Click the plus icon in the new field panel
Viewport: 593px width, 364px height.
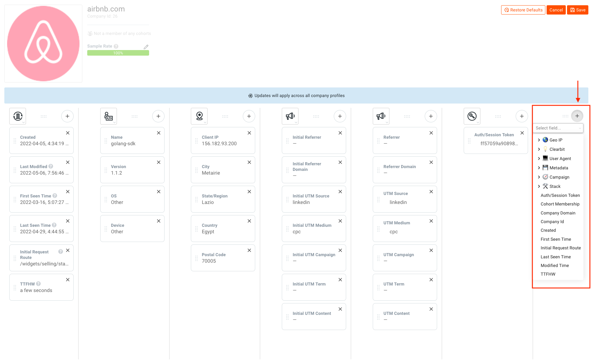(x=577, y=116)
